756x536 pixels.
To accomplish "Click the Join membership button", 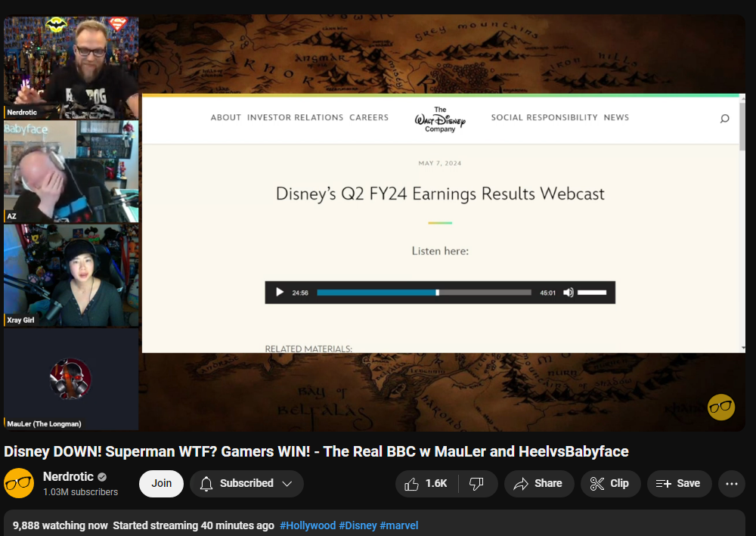I will (162, 483).
